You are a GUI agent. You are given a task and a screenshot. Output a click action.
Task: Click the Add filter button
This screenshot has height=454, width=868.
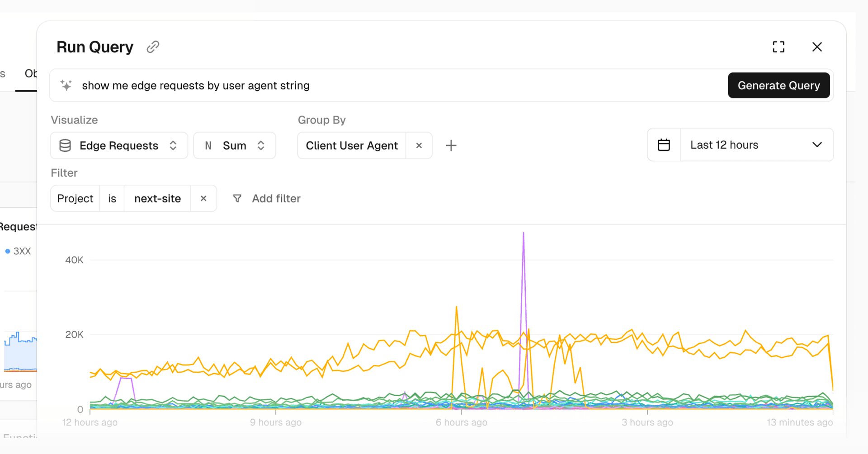[267, 198]
